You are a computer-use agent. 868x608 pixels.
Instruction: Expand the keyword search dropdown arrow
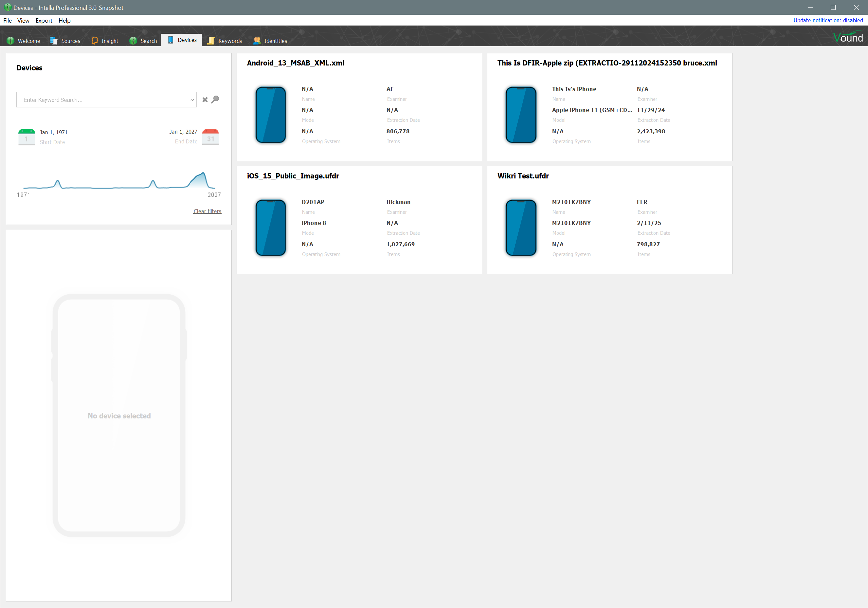point(192,100)
